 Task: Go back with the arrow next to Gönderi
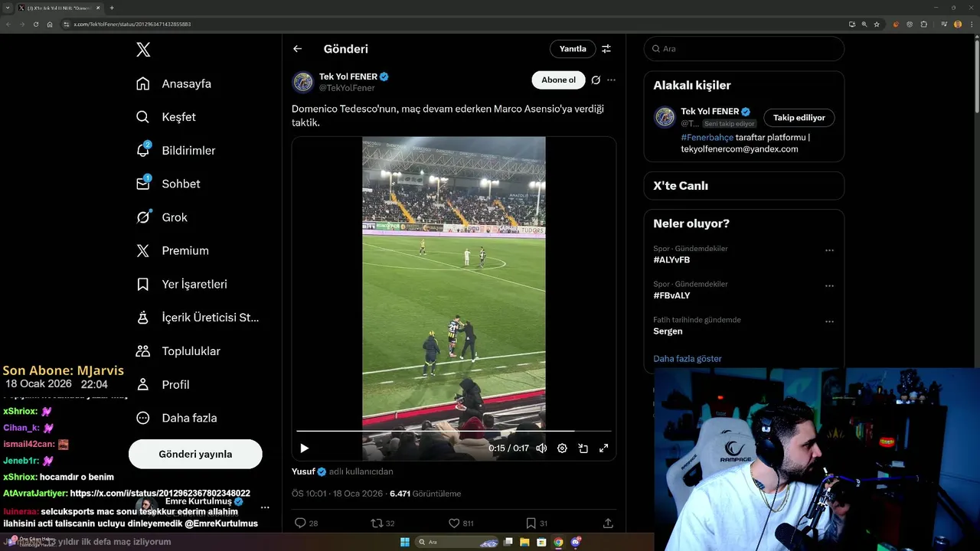pyautogui.click(x=298, y=49)
